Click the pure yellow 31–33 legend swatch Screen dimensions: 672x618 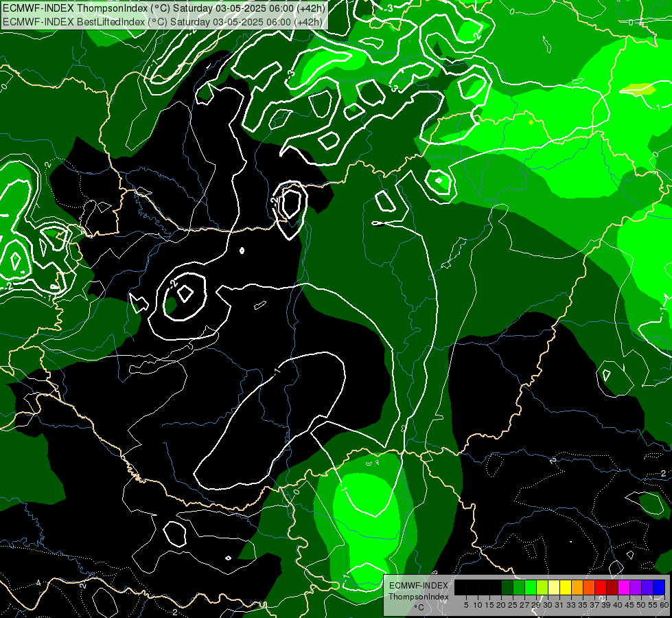566,587
